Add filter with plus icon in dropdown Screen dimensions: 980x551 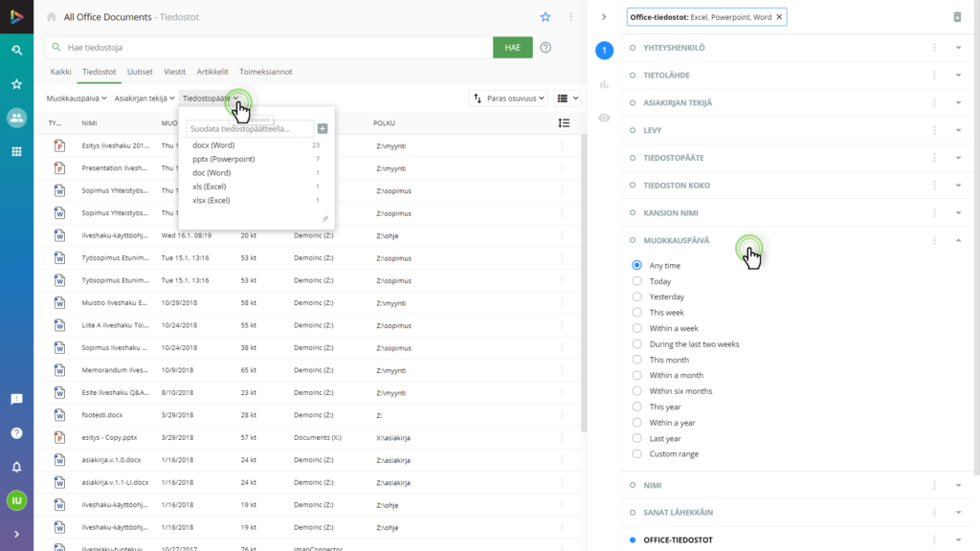323,129
